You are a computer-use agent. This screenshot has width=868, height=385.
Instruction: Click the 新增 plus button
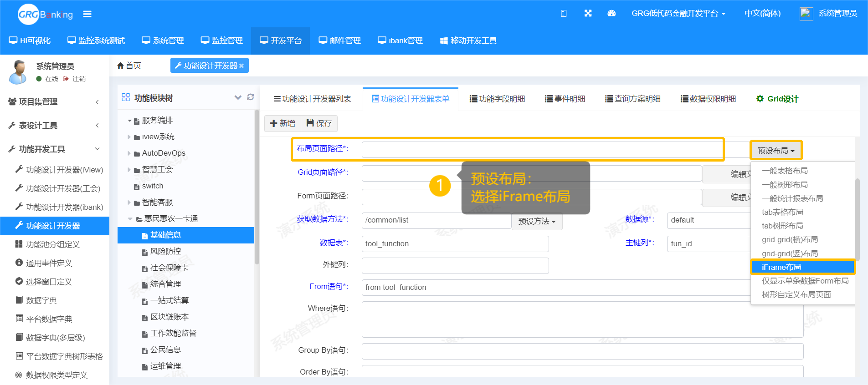[x=282, y=123]
